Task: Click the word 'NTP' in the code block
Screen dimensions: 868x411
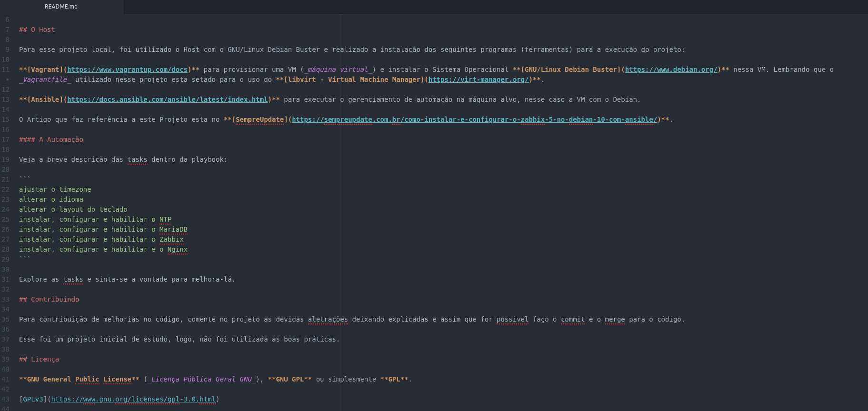Action: coord(165,219)
